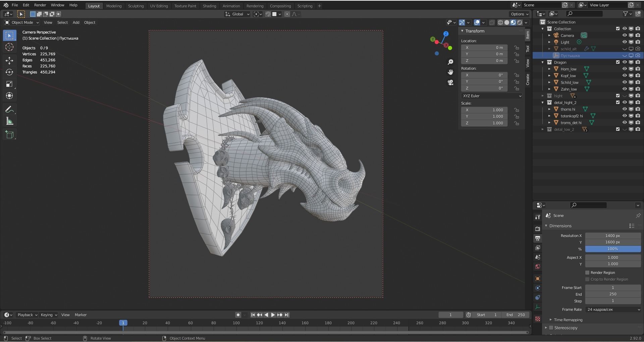The width and height of the screenshot is (644, 342).
Task: Open the Object properties tab icon
Action: pyautogui.click(x=538, y=279)
